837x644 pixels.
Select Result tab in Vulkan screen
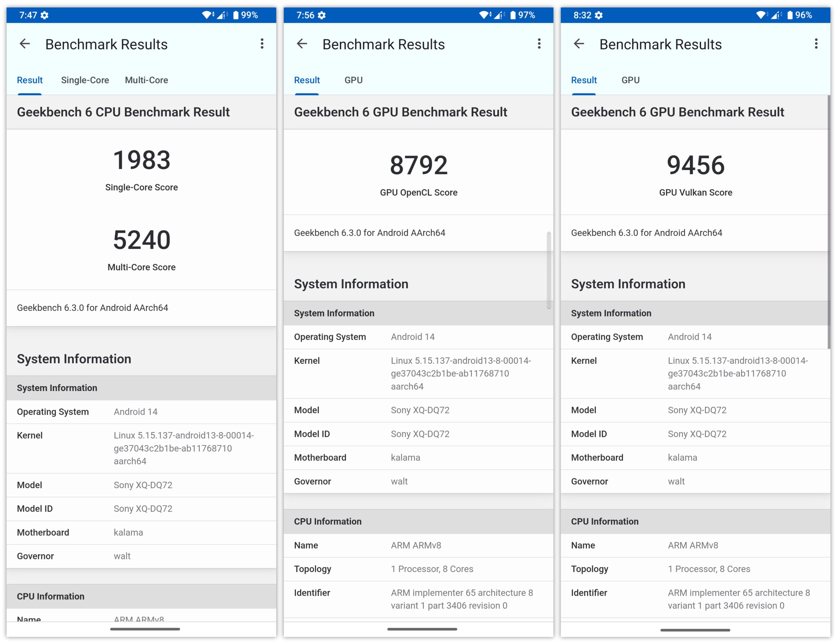pos(584,80)
